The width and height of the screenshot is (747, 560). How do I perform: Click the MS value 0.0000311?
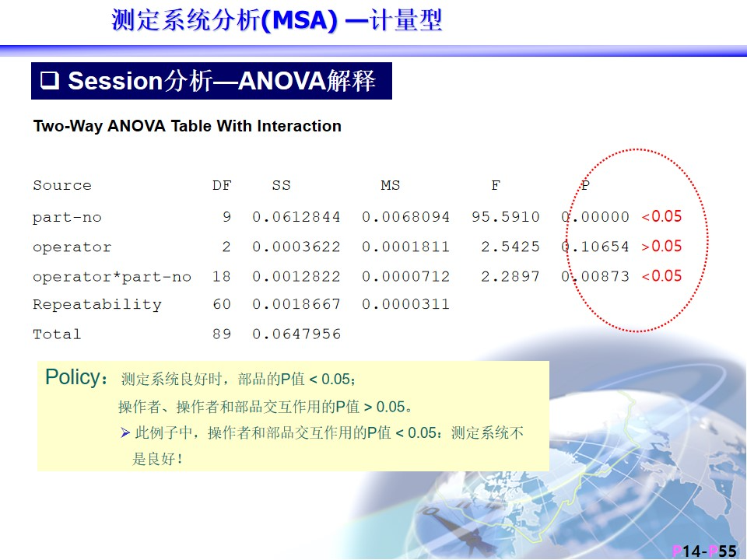(x=405, y=305)
